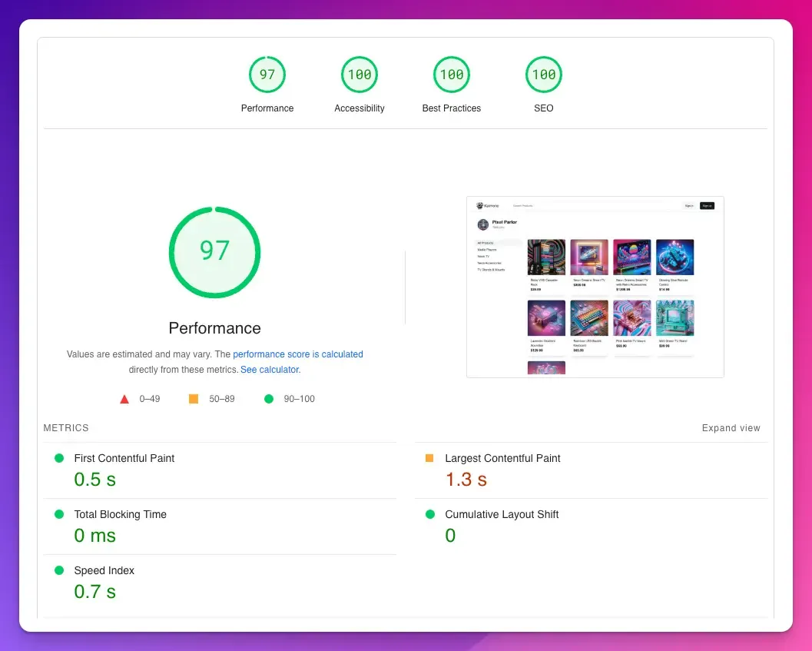Expand the metrics with Expand view
812x651 pixels.
click(x=731, y=428)
